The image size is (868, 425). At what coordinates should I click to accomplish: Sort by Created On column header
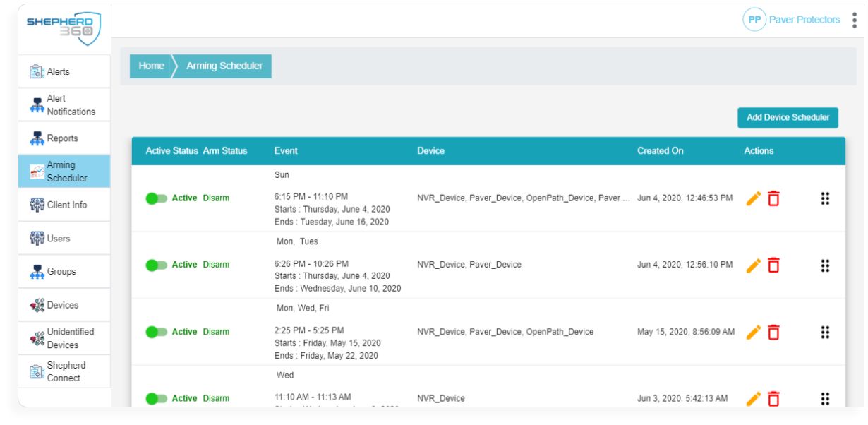[660, 151]
